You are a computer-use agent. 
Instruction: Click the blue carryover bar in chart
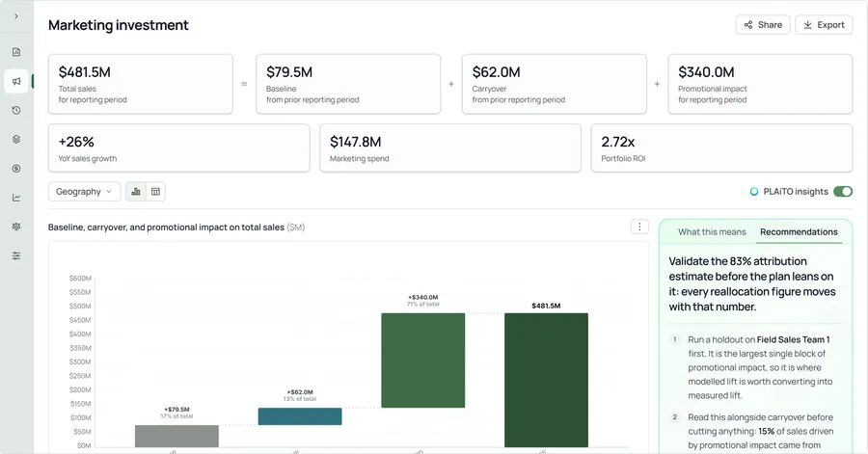click(x=300, y=416)
